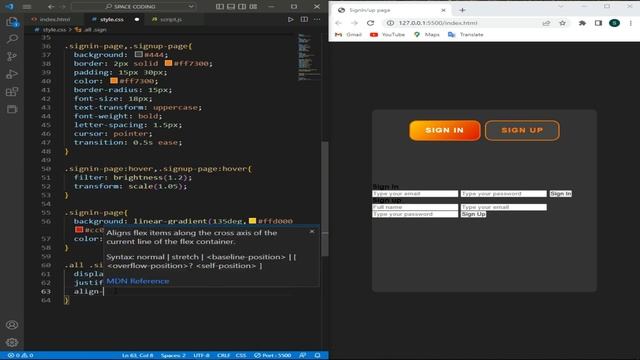Reload the Chrome page
The image size is (640, 360).
click(370, 23)
